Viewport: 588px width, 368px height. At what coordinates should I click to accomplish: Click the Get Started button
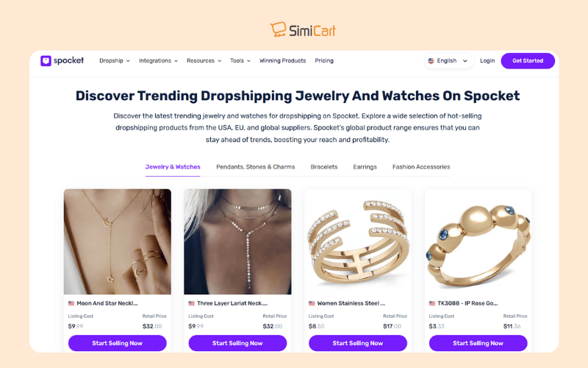[x=528, y=61]
